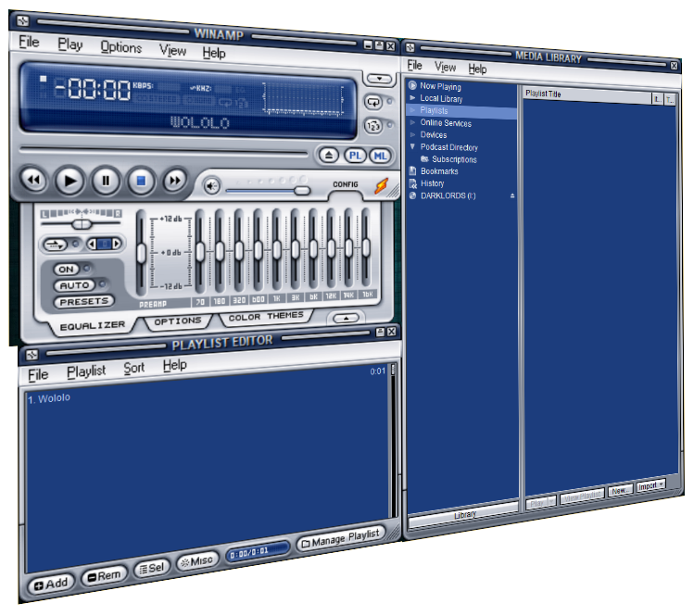
Task: Click the playlist editor vertical scrollbar
Action: pyautogui.click(x=393, y=440)
